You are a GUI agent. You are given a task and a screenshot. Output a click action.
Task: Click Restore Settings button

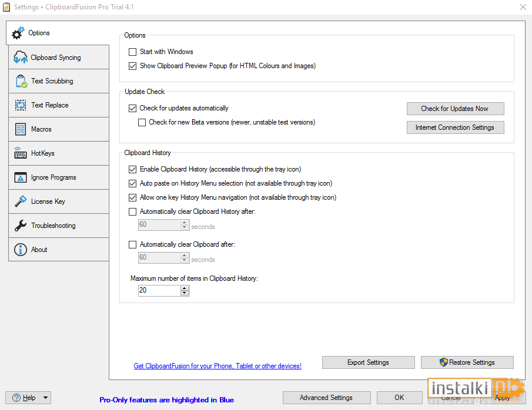coord(467,362)
